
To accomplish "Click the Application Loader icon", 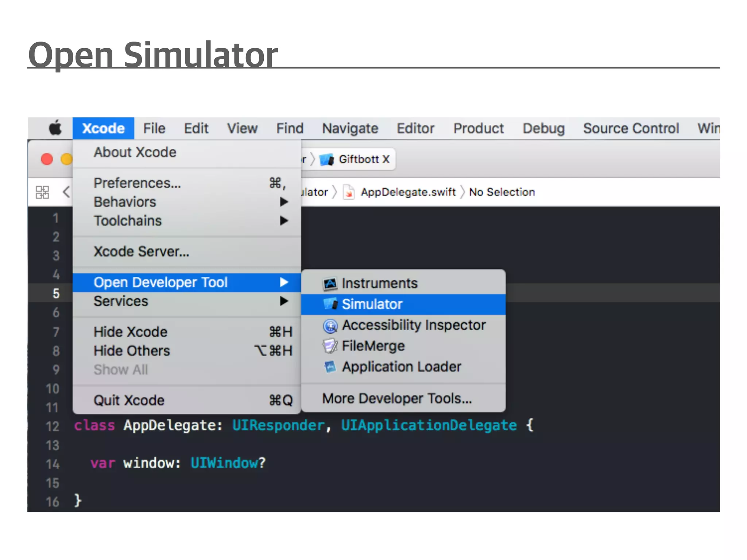I will pyautogui.click(x=330, y=367).
